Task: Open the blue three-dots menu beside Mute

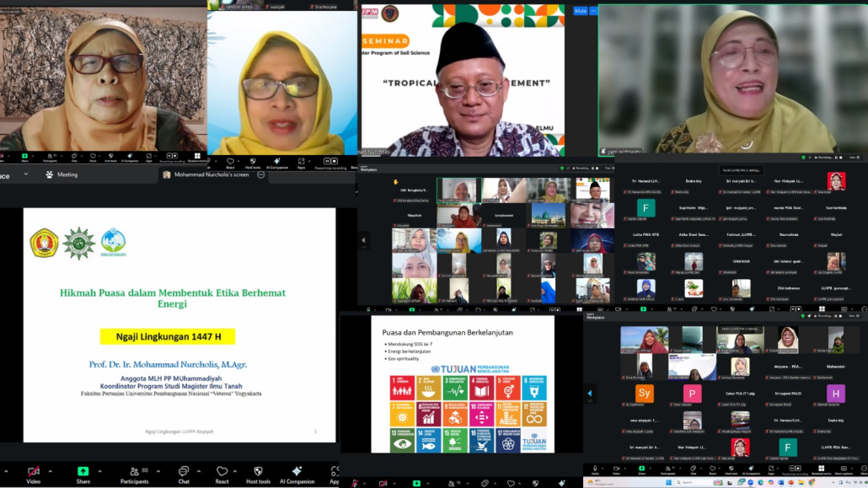Action: (593, 11)
